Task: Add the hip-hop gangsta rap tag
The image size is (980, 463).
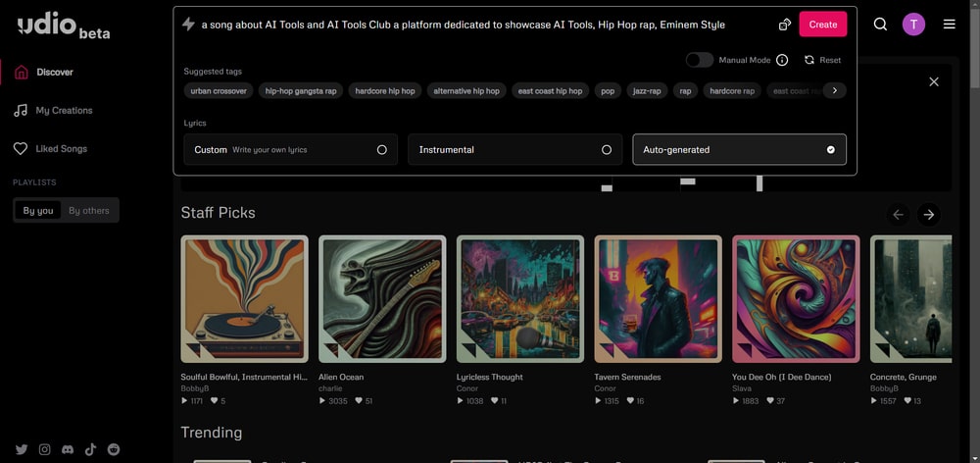Action: pos(301,90)
